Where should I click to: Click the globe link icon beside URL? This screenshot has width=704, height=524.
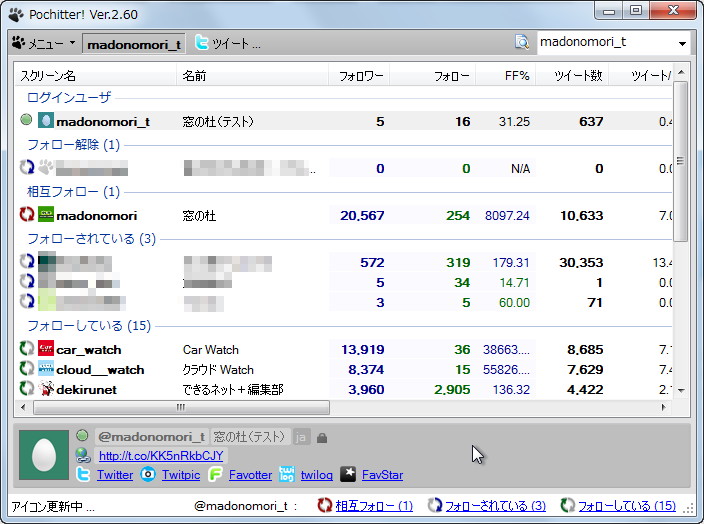tap(83, 456)
